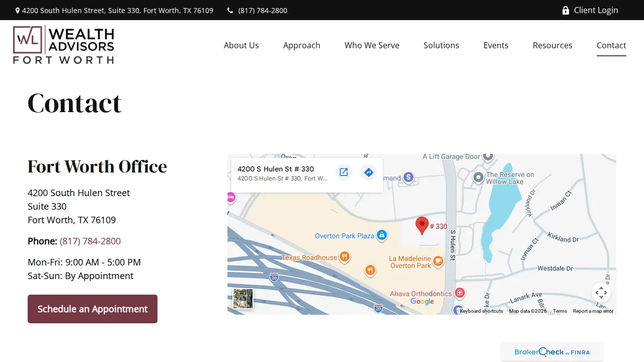Viewport: 644px width, 362px height.
Task: Click the Client Login lock icon
Action: (x=566, y=10)
